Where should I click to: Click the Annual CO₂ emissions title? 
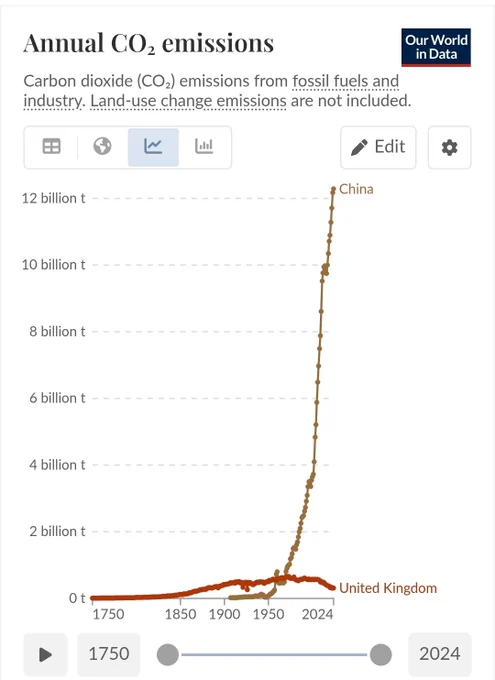pyautogui.click(x=149, y=44)
